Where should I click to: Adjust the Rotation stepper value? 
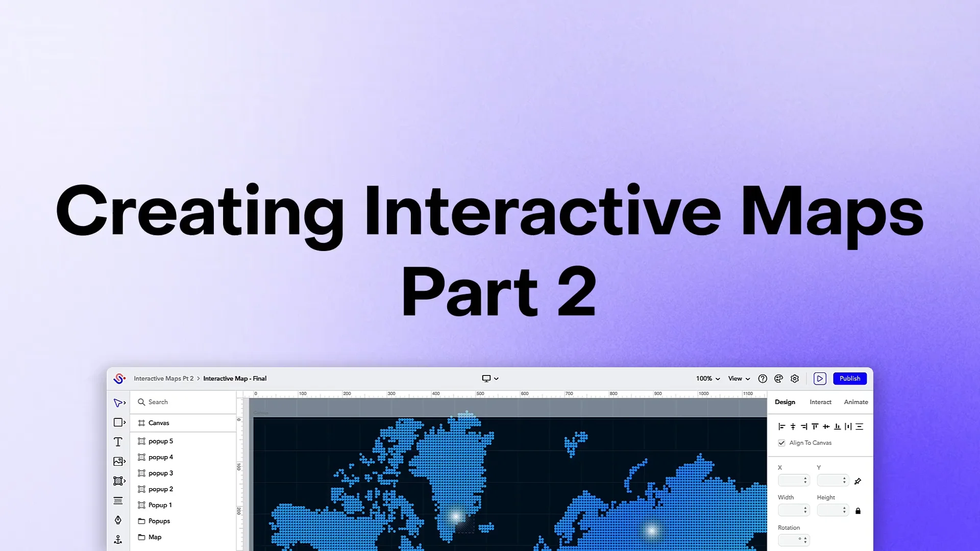point(805,539)
